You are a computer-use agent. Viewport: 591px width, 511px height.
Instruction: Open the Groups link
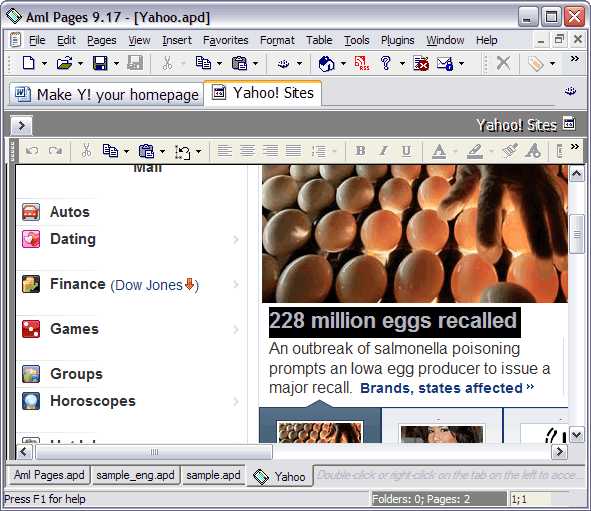pyautogui.click(x=77, y=374)
